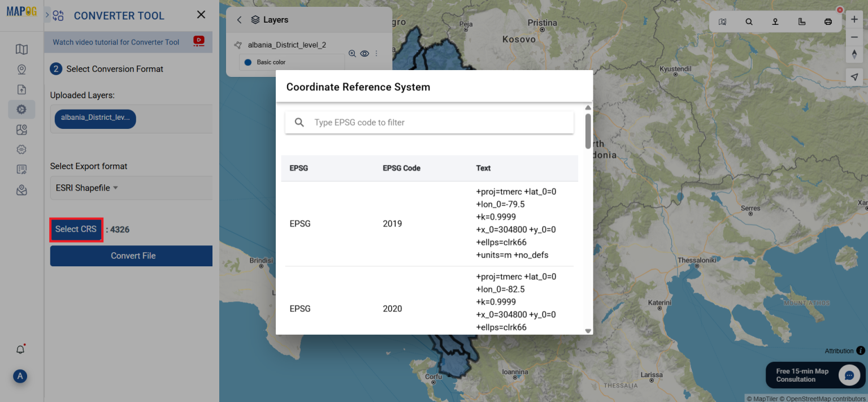Click the compass arrow to reset map orientation
The height and width of the screenshot is (402, 868).
pyautogui.click(x=854, y=54)
